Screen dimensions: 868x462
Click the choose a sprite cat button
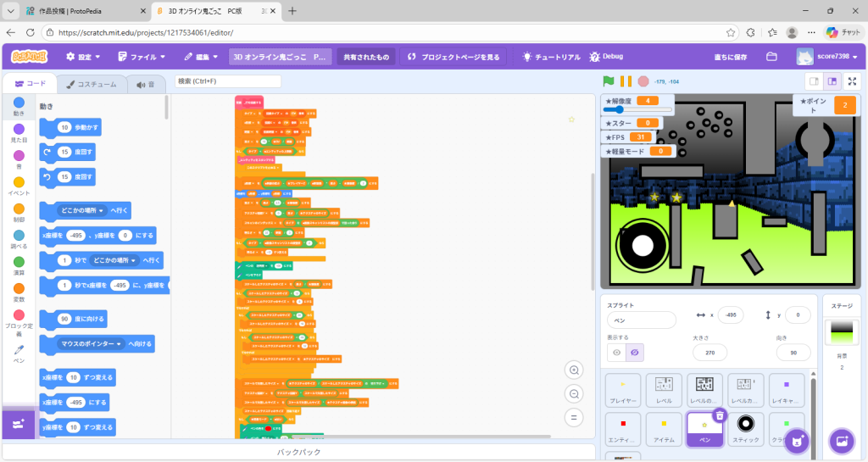coord(794,440)
